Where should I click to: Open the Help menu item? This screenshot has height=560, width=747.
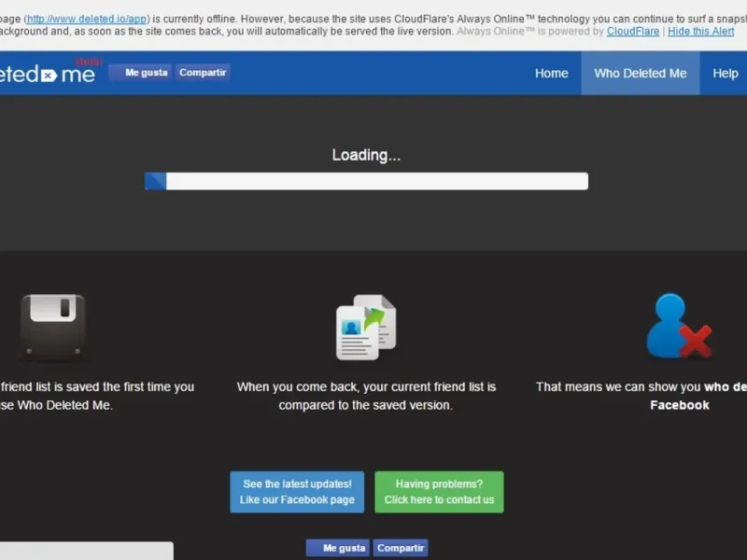coord(726,74)
